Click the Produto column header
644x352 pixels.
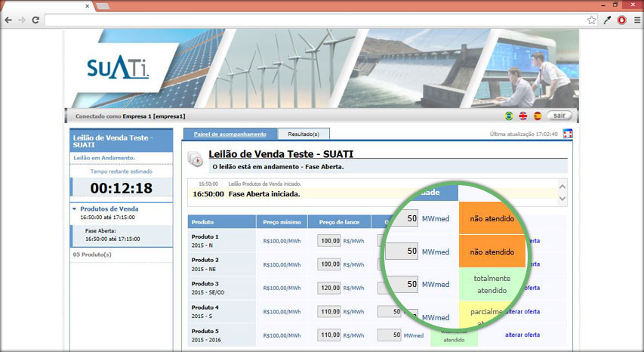[222, 222]
